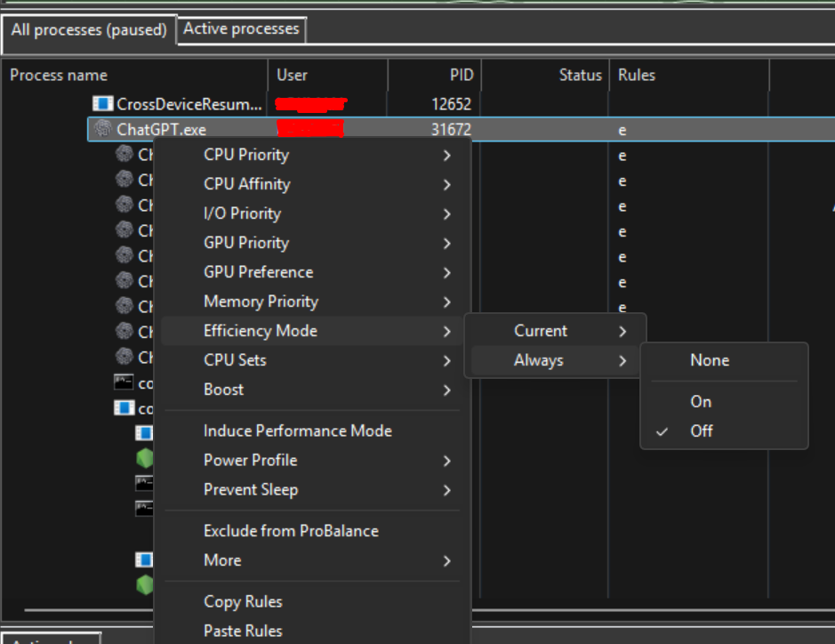The image size is (835, 644).
Task: Sort by the PID column header
Action: [435, 75]
